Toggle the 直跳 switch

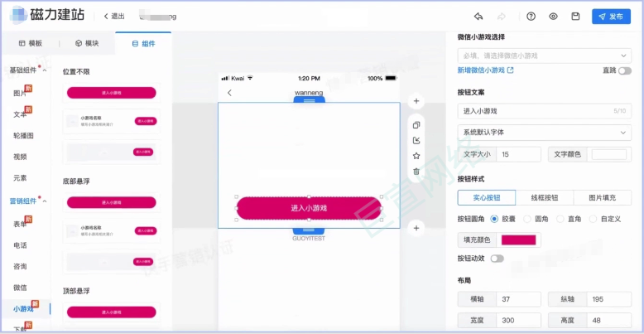pyautogui.click(x=625, y=70)
